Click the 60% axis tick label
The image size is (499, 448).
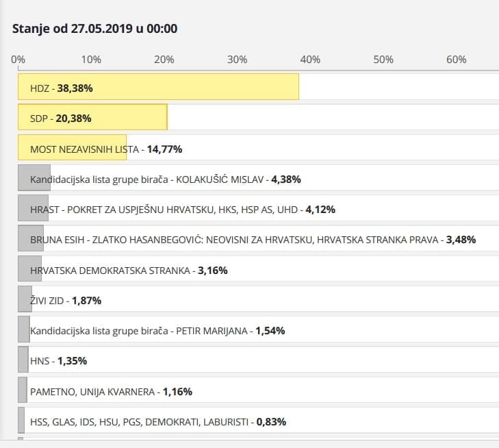coord(456,60)
